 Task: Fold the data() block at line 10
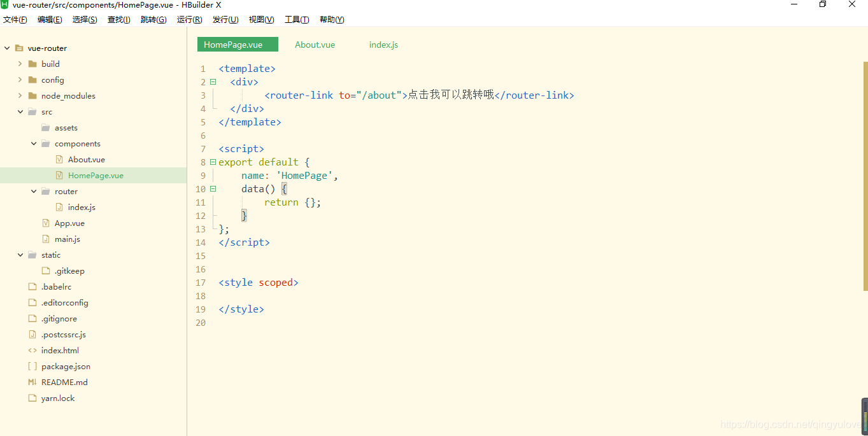[x=213, y=188]
